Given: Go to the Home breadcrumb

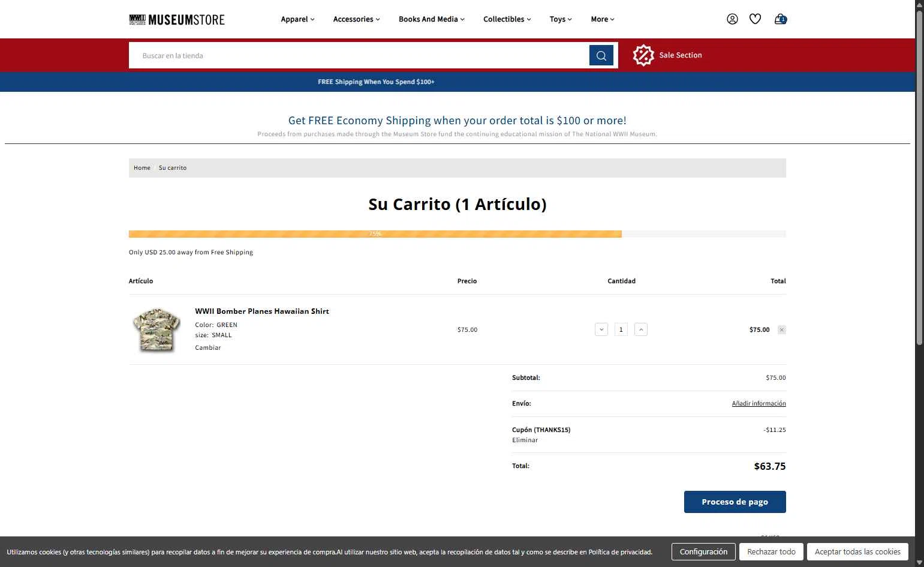Looking at the screenshot, I should (142, 168).
